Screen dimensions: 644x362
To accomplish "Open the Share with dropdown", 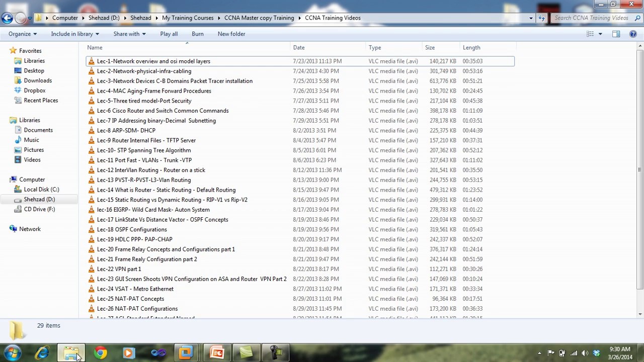I will point(129,34).
